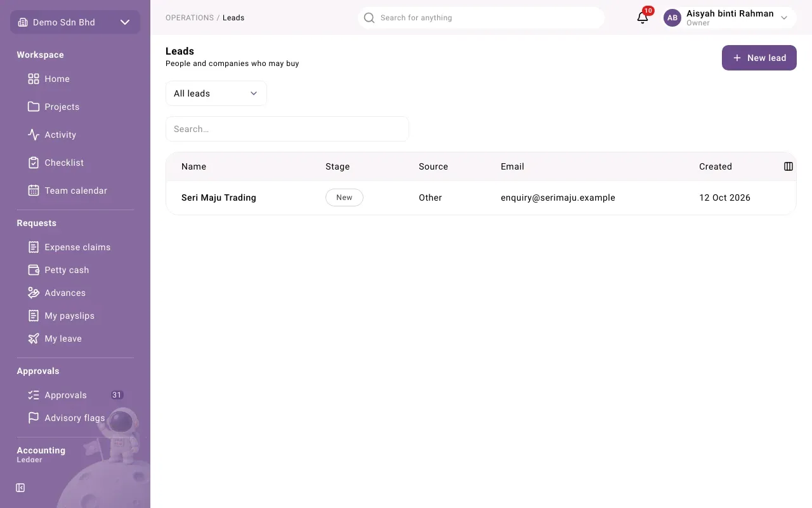Click the magnifier icon in global search
This screenshot has height=508, width=812.
point(369,18)
